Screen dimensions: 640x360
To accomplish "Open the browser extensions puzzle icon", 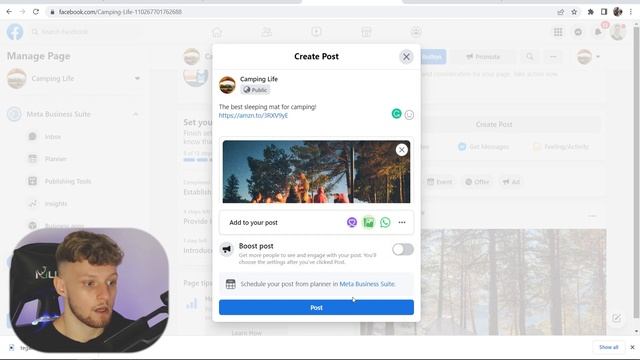I will click(590, 12).
